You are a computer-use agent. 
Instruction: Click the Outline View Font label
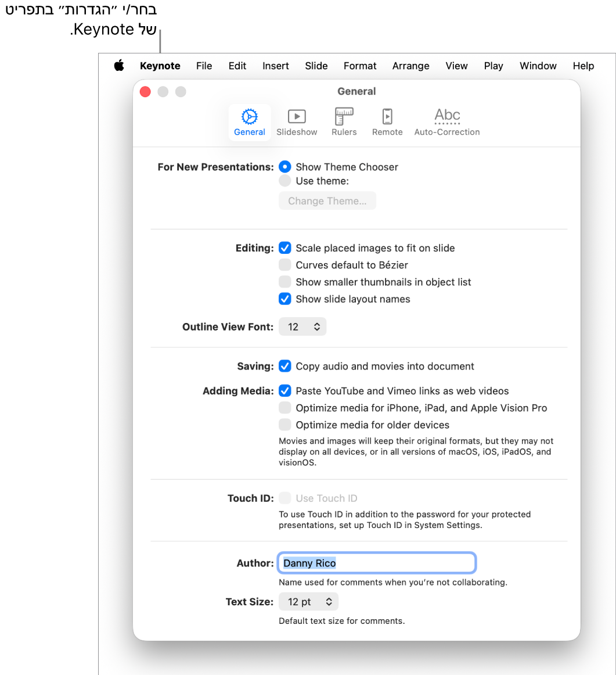click(228, 326)
